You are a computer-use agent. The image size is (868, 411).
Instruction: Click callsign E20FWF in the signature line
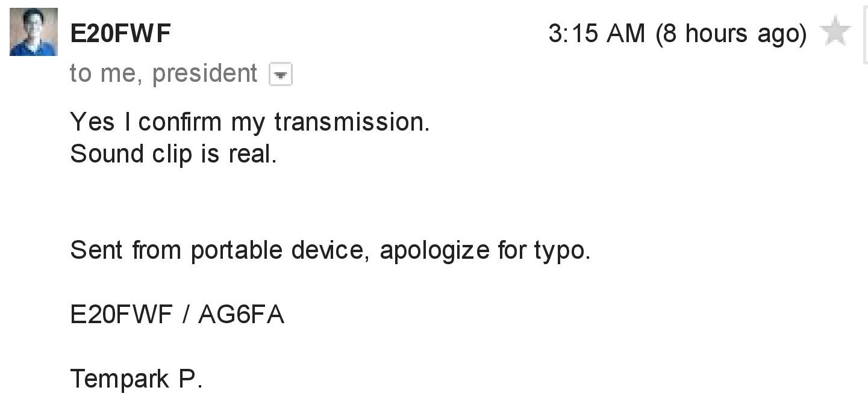point(121,315)
